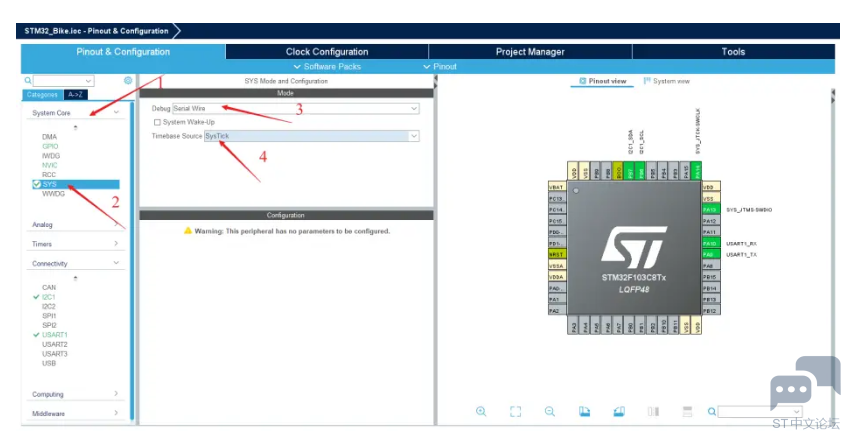Click the peripheral search magnifier icon

(x=28, y=81)
